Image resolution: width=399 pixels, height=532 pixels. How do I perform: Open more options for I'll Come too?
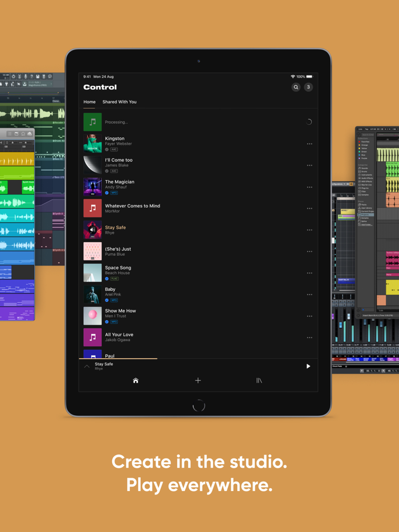[x=310, y=166]
